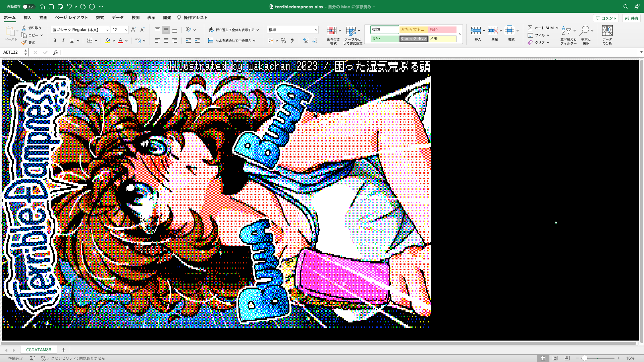Viewport: 644px width, 362px height.
Task: Open the Insert (挿入) ribbon tab
Action: [28, 18]
